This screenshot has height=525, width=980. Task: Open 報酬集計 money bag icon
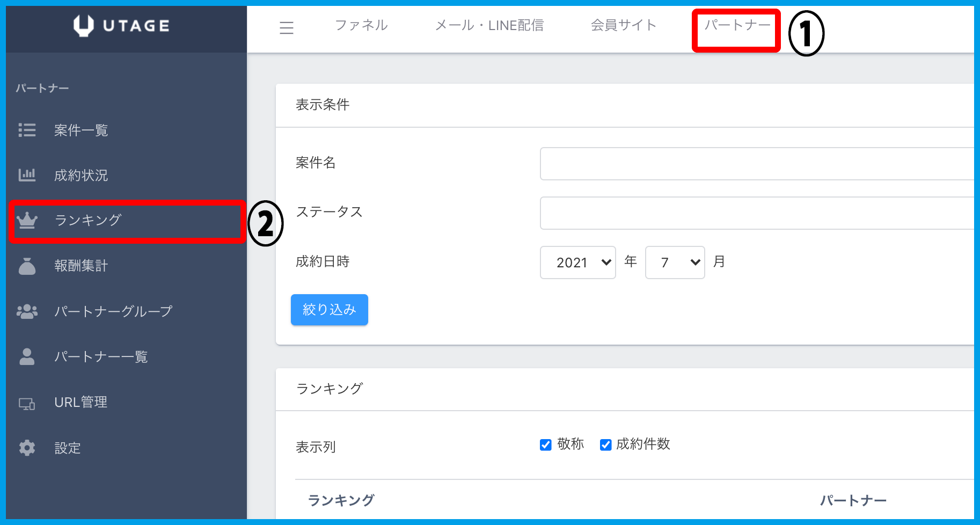27,266
